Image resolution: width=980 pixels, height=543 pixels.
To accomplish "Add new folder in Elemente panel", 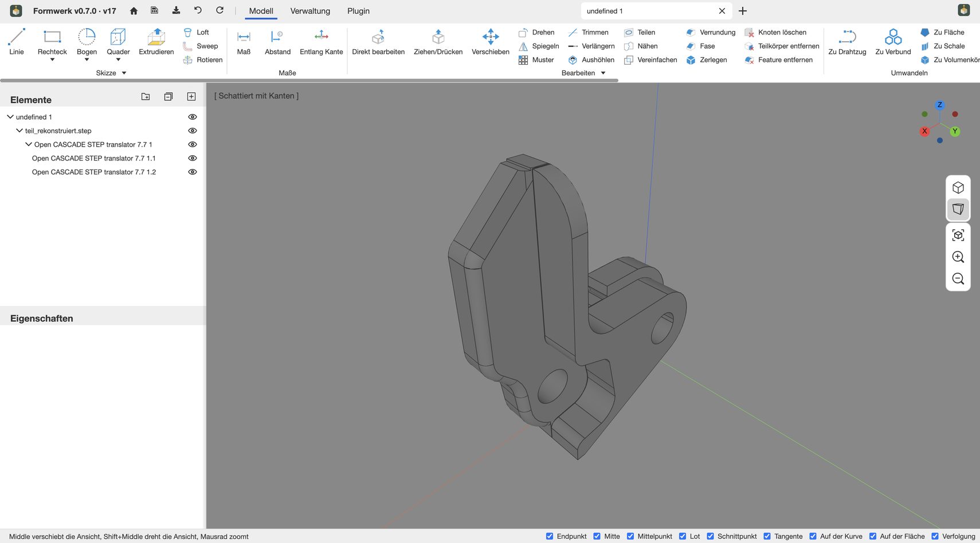I will 146,97.
